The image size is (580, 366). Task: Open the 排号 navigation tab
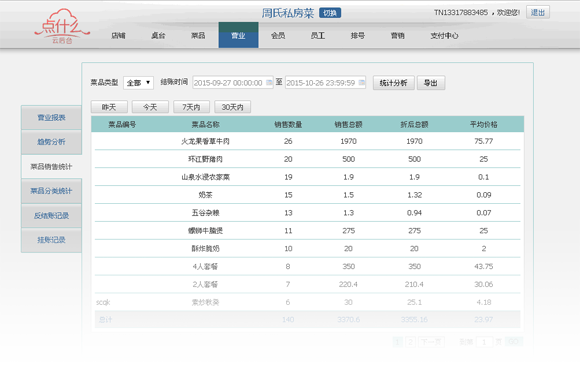(x=358, y=36)
